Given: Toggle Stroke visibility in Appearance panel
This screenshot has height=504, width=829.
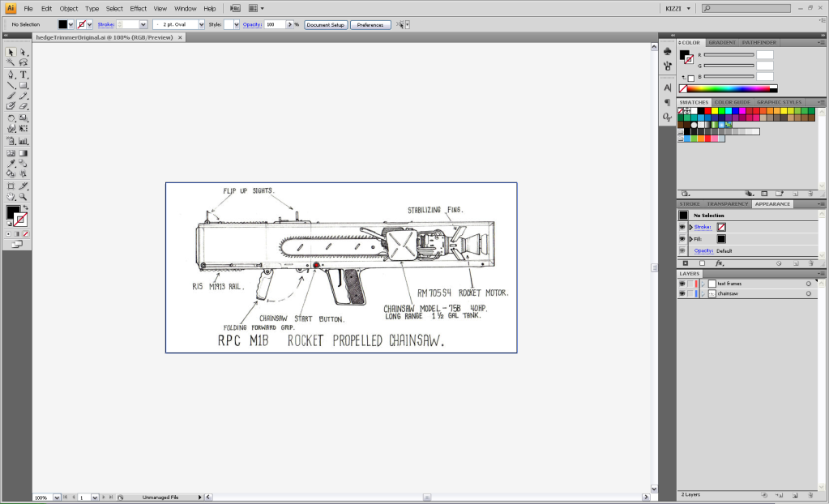Looking at the screenshot, I should pyautogui.click(x=682, y=227).
